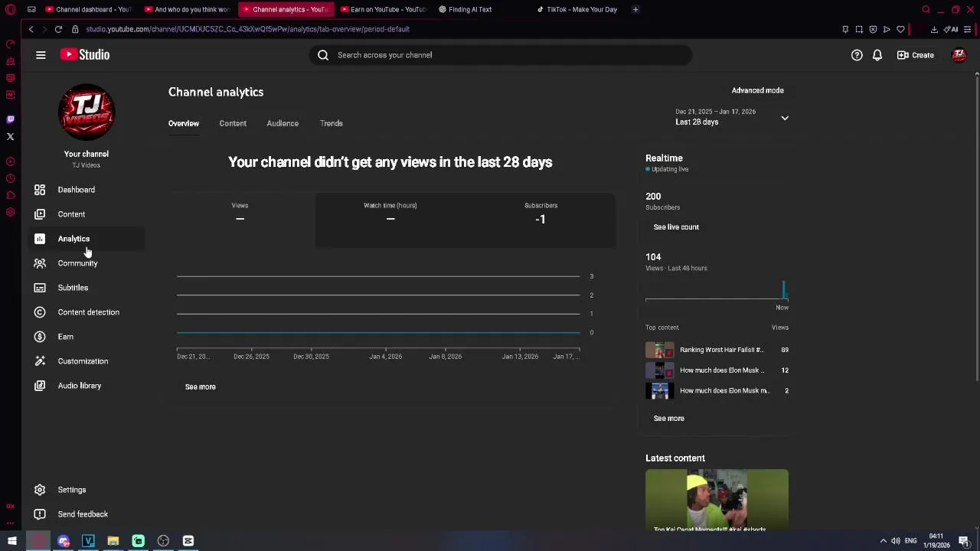Click the search magnifier icon

coord(323,55)
